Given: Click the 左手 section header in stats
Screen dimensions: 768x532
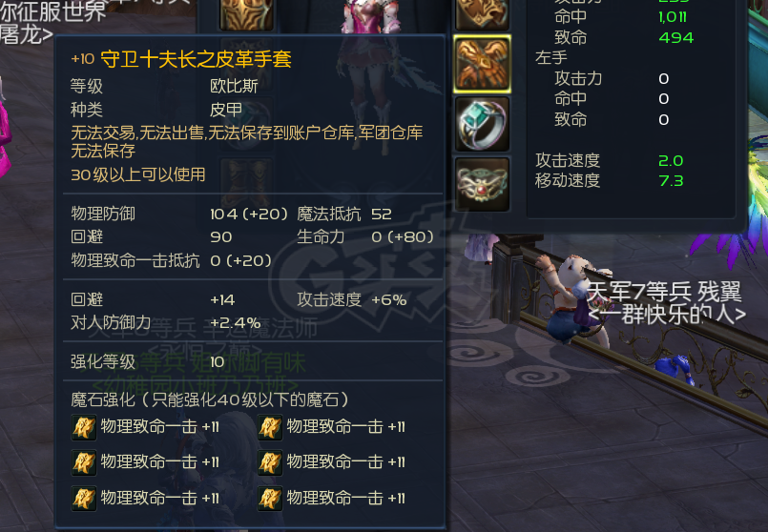Looking at the screenshot, I should 551,58.
